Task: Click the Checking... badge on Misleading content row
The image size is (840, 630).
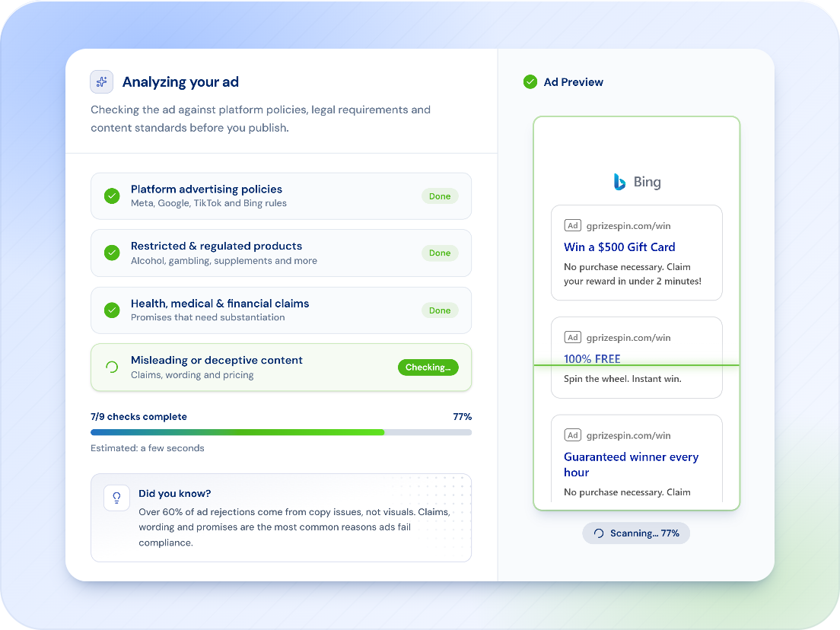Action: click(x=428, y=367)
